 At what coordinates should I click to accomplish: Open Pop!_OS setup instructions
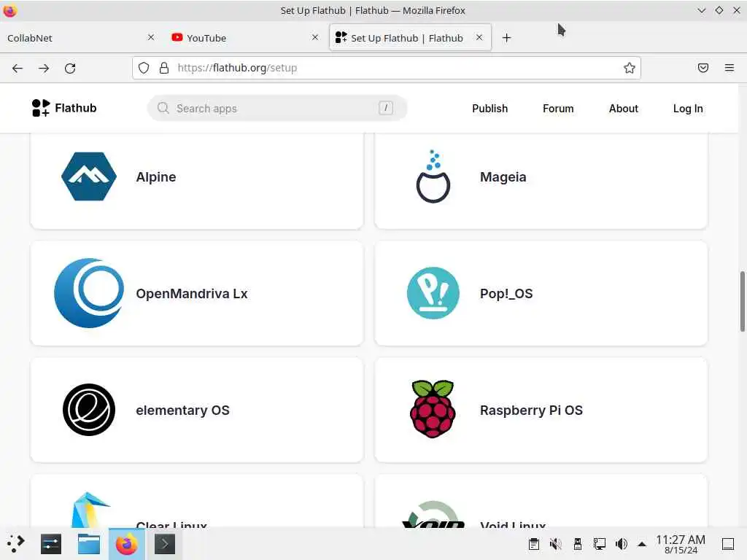[541, 293]
